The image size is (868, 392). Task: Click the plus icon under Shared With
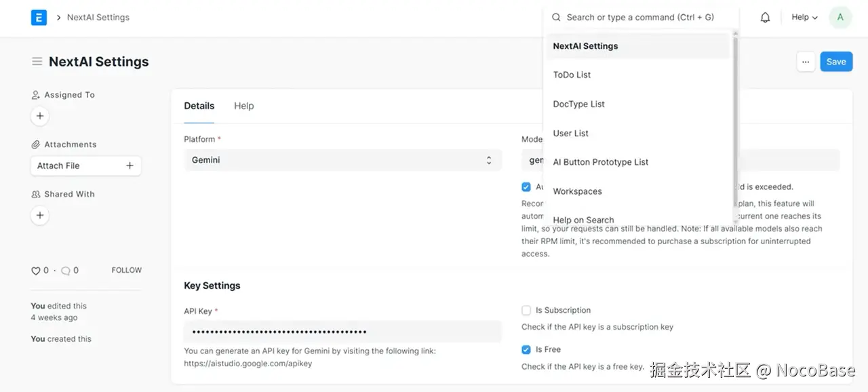40,215
